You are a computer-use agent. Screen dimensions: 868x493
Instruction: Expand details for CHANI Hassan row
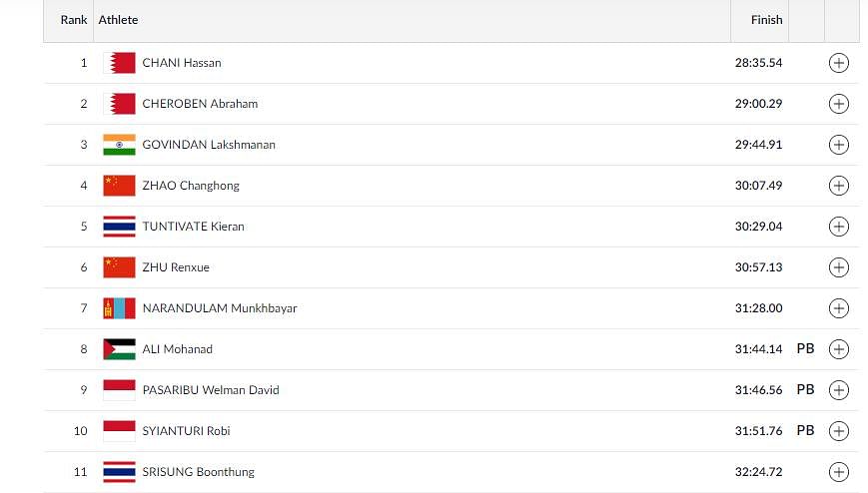839,63
